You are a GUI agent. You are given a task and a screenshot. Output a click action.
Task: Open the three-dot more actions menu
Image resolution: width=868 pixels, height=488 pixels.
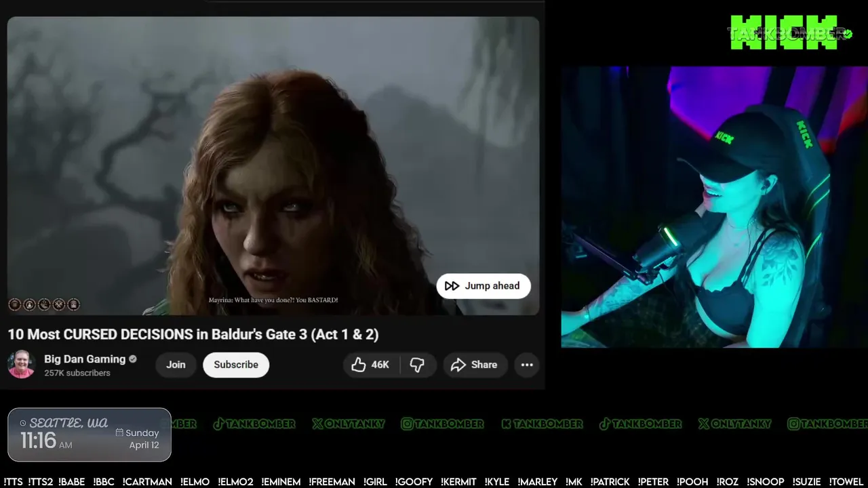(527, 365)
